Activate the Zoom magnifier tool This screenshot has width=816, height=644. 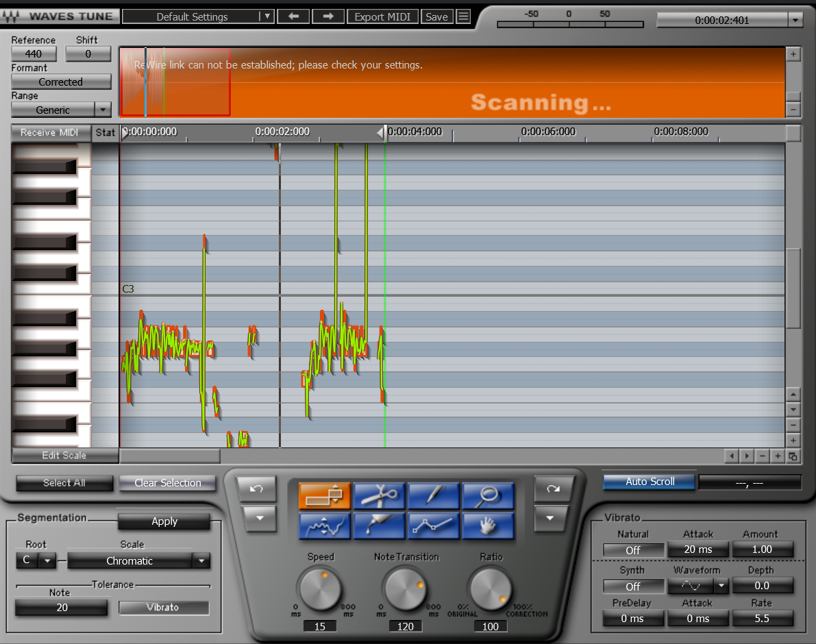pyautogui.click(x=488, y=496)
